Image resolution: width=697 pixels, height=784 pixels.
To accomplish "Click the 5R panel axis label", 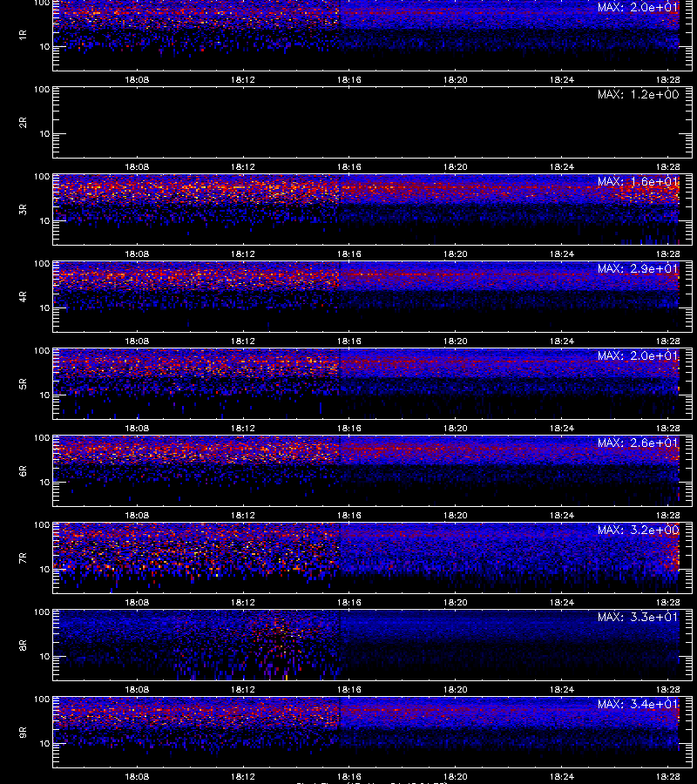I will click(x=23, y=384).
